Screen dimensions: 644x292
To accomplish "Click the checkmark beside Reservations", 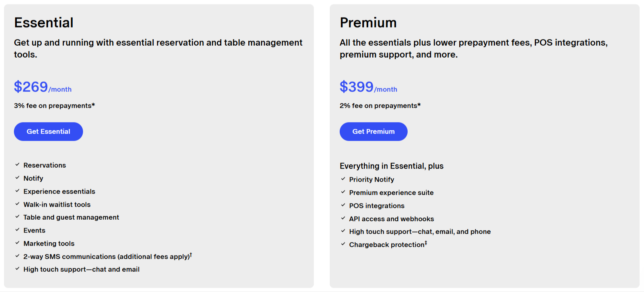I will tap(17, 164).
